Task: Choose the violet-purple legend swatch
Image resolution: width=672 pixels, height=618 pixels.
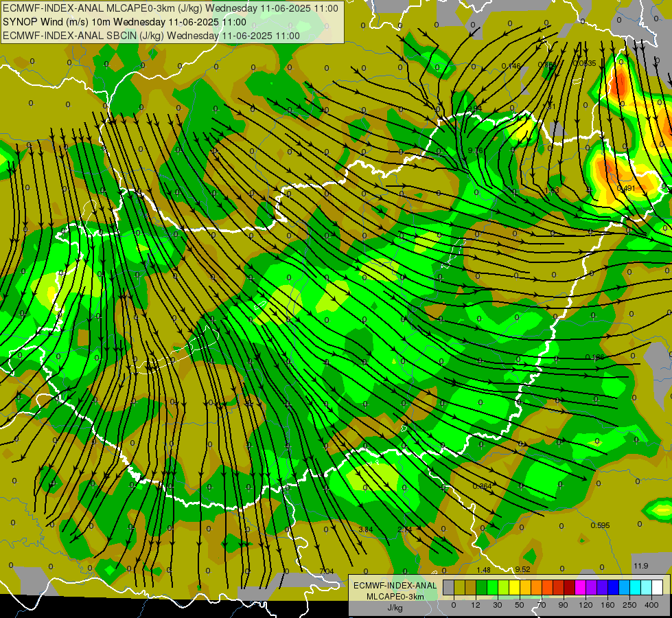Action: coord(592,587)
